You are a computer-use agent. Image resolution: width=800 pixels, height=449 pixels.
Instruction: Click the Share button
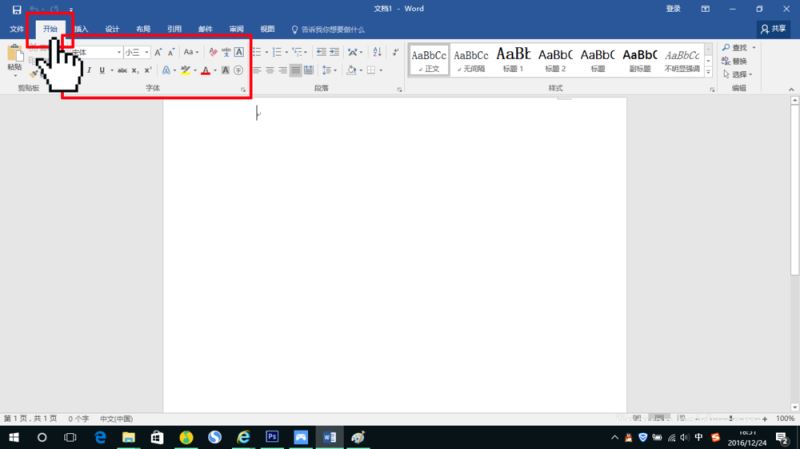pos(773,29)
